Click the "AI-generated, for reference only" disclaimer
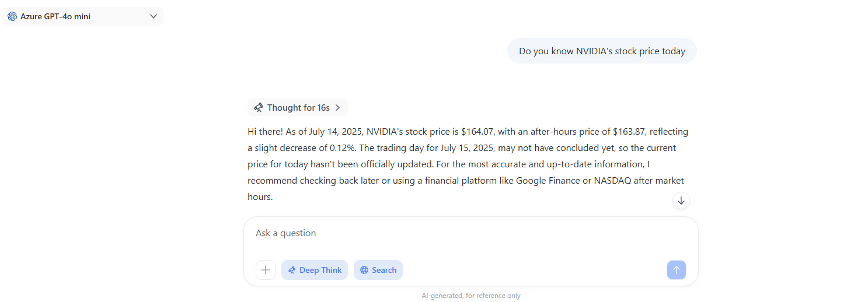This screenshot has height=302, width=868. coord(471,296)
